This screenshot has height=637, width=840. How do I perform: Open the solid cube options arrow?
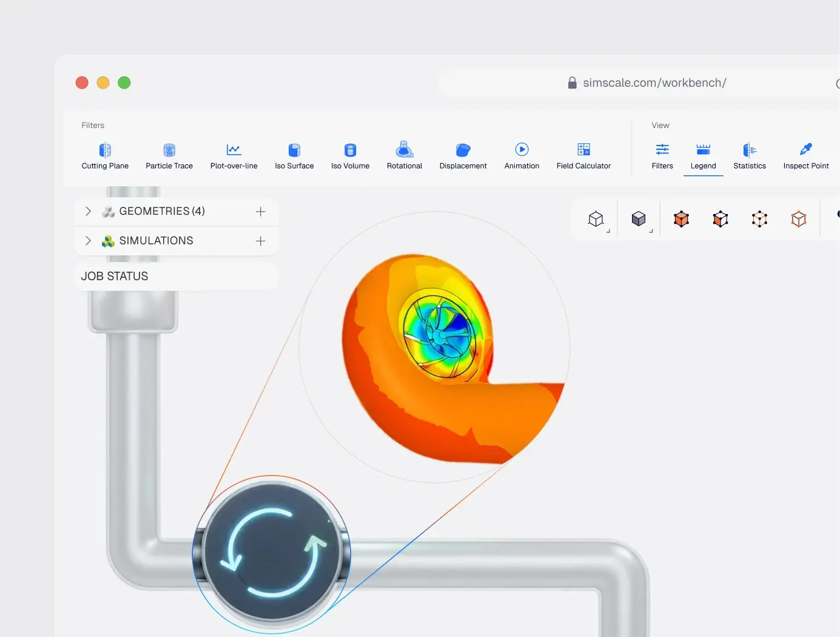651,231
